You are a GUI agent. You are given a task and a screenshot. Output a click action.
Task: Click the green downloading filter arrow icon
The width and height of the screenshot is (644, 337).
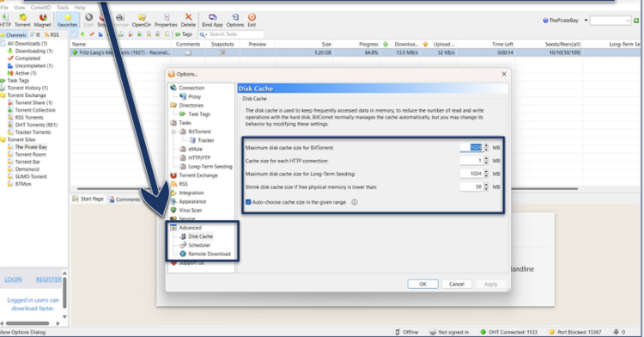point(82,34)
